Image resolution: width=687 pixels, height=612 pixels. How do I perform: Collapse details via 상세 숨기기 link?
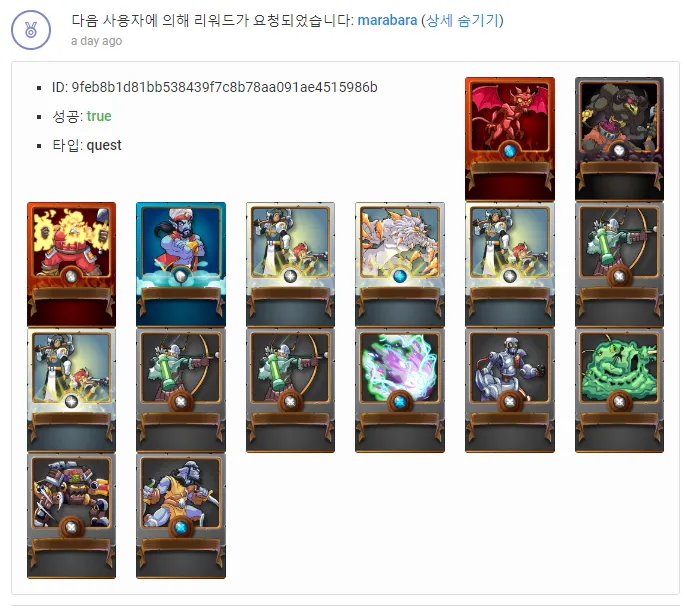[x=462, y=20]
